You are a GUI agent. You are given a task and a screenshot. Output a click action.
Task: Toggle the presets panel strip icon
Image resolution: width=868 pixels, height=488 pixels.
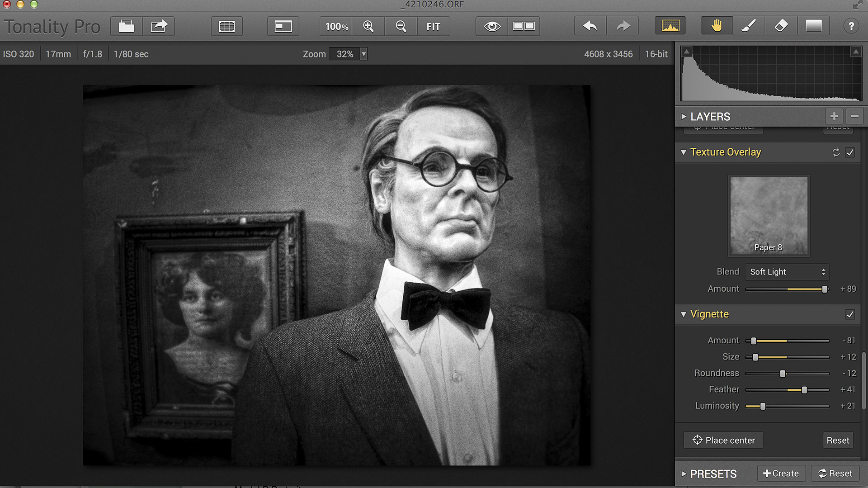(x=227, y=26)
